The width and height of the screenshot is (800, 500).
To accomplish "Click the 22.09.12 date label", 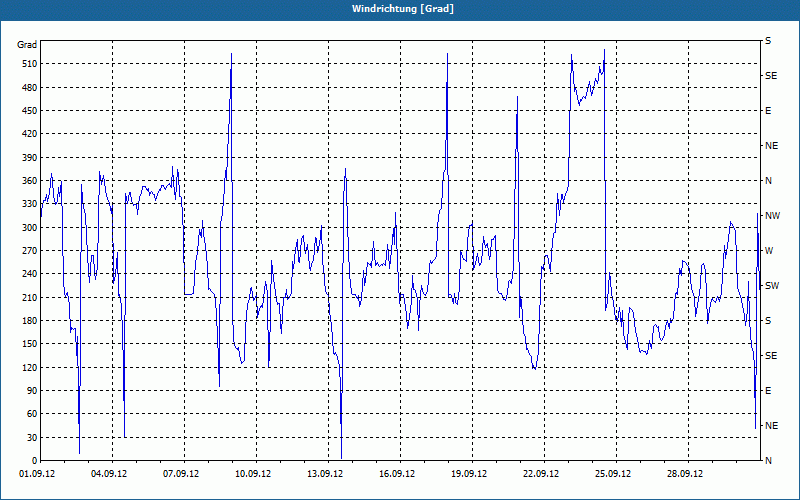I will (541, 474).
